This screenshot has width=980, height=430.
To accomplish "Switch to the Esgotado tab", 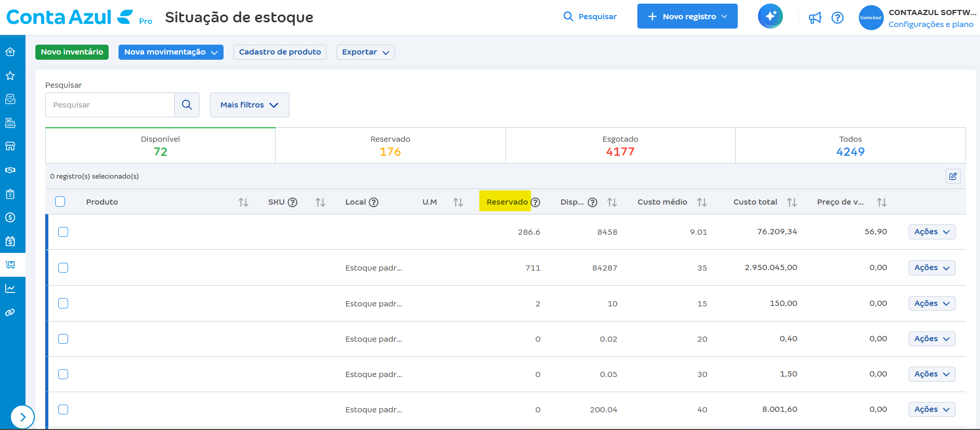I will (x=620, y=145).
